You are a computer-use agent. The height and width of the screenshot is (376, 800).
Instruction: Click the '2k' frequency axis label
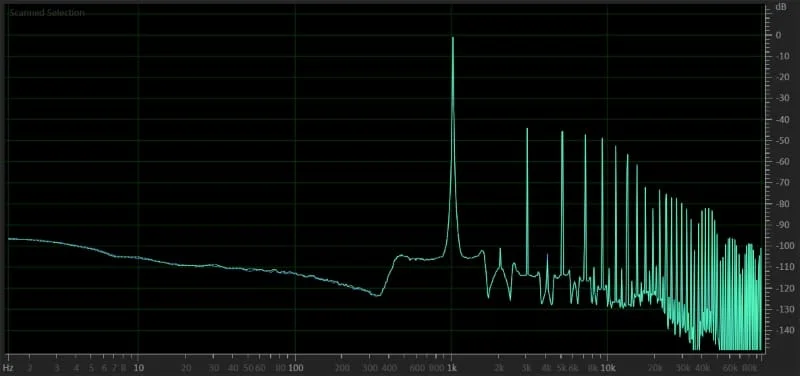(x=499, y=367)
